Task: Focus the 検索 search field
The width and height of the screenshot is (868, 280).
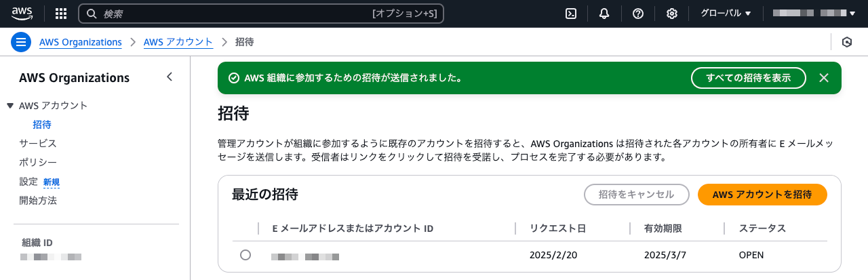Action: pyautogui.click(x=261, y=14)
